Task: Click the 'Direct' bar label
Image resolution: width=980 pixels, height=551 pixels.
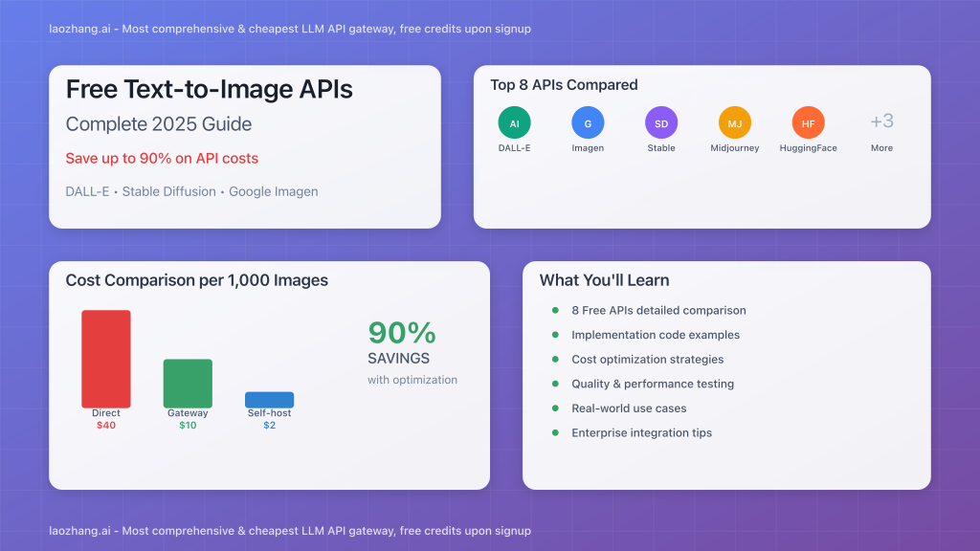Action: tap(106, 413)
